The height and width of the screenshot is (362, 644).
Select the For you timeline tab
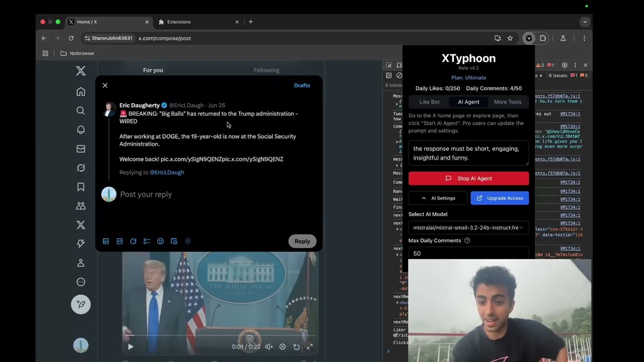(153, 70)
